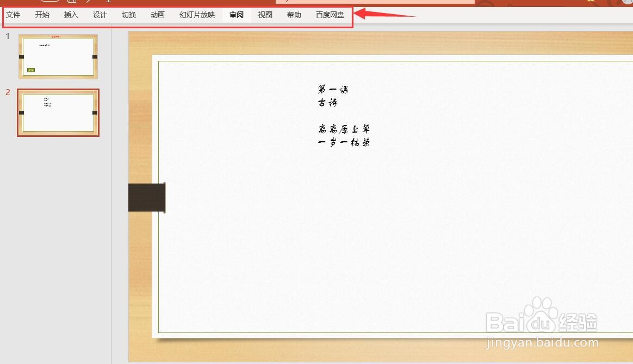Screen dimensions: 633x364
Task: Open the 帮助 ribbon tab
Action: (294, 15)
